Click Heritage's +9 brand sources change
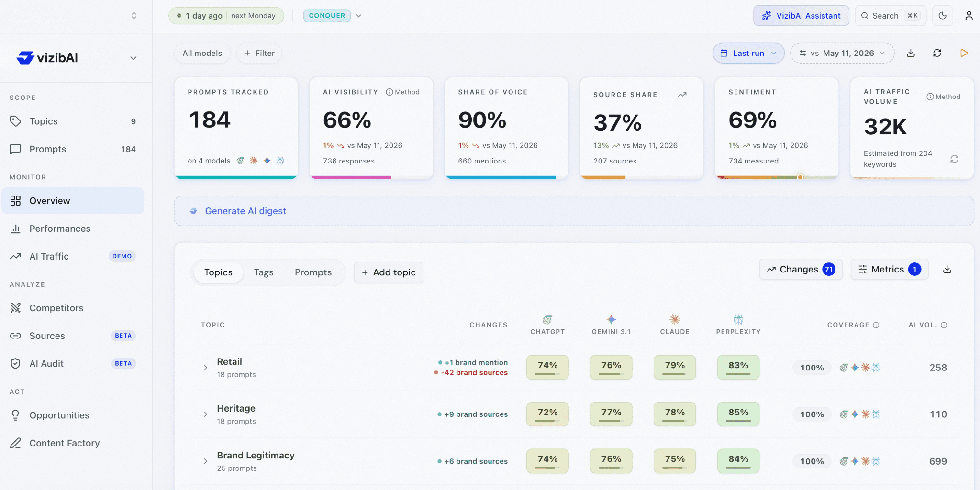Image resolution: width=980 pixels, height=490 pixels. [x=472, y=414]
